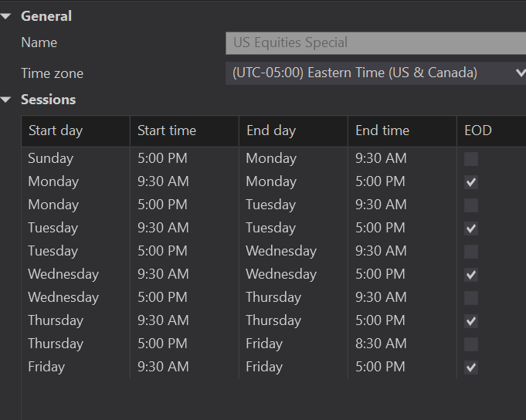Click the Start day column header
The width and height of the screenshot is (526, 420).
[75, 130]
